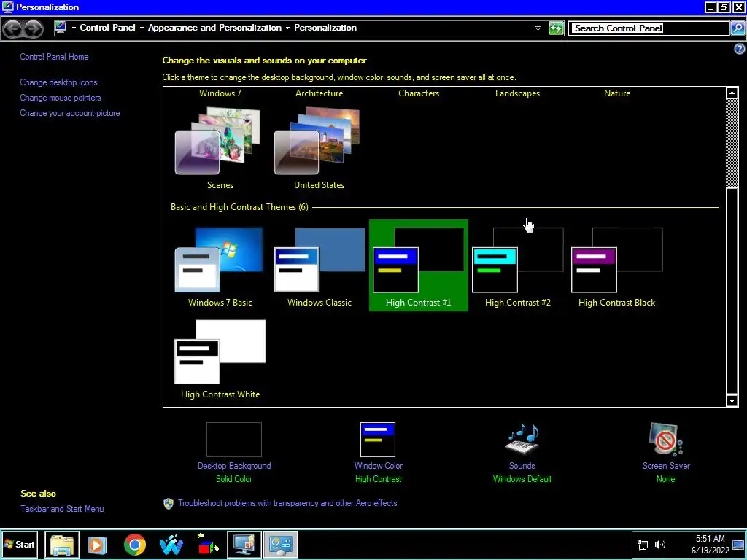Click the Forward navigation arrow
The width and height of the screenshot is (747, 560).
click(34, 28)
